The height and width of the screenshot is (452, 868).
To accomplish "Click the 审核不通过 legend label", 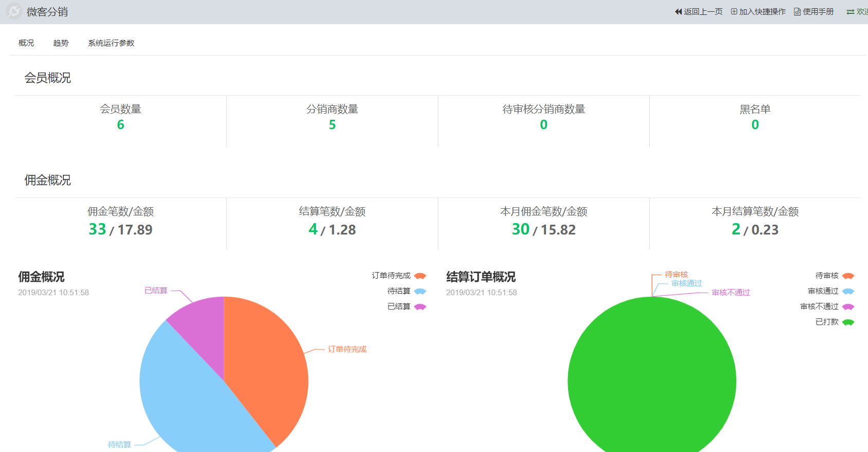I will (819, 307).
